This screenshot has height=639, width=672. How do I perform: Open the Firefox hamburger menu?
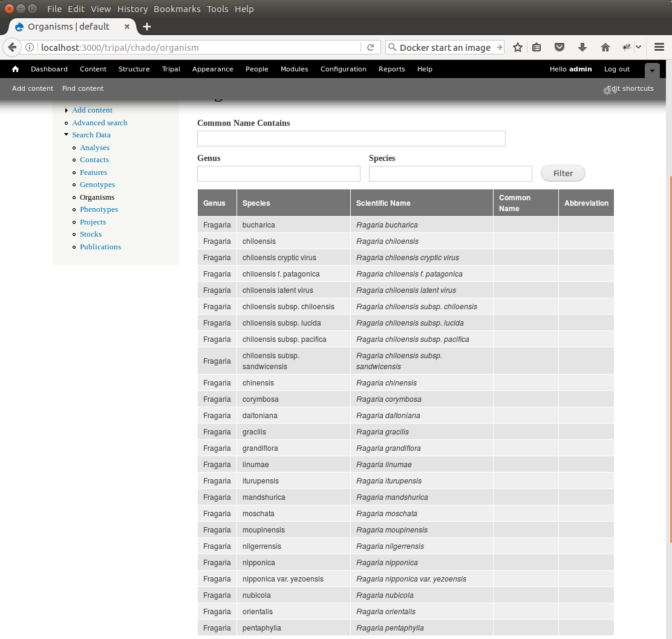click(659, 47)
